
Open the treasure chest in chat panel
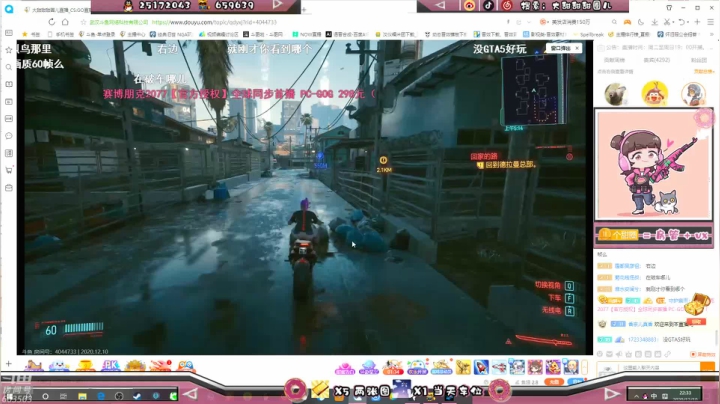coord(699,304)
